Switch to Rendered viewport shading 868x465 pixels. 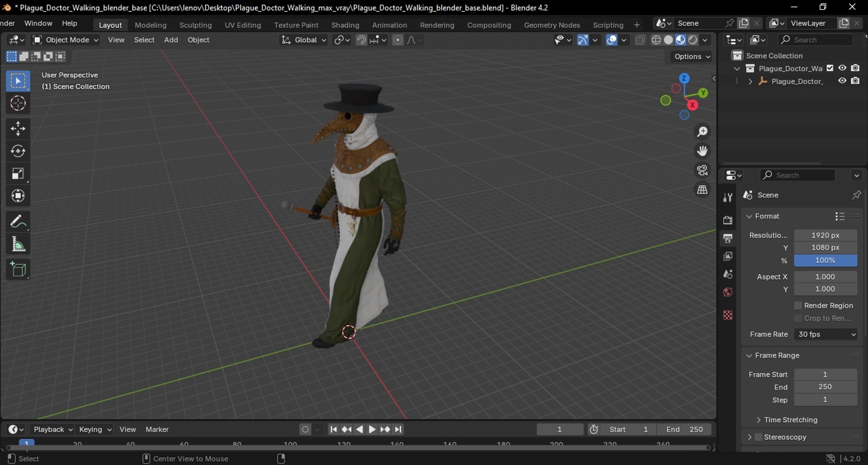693,40
